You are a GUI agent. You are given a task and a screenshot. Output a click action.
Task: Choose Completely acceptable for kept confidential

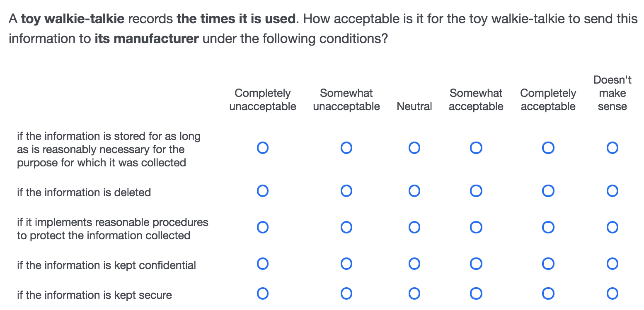[x=548, y=264]
